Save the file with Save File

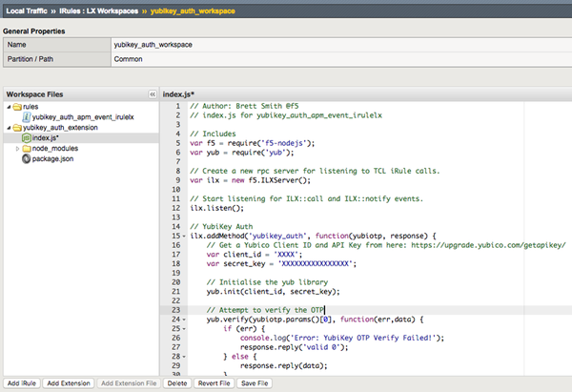(255, 382)
